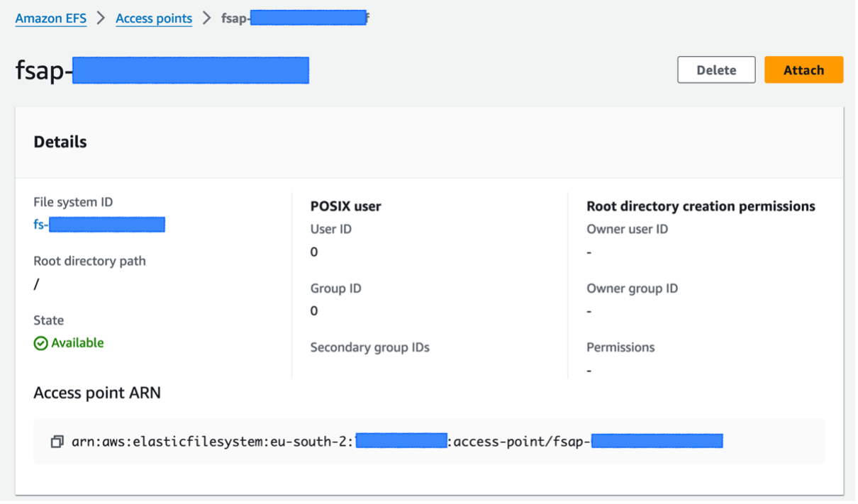
Task: Open the Amazon EFS breadcrumb link
Action: point(51,18)
